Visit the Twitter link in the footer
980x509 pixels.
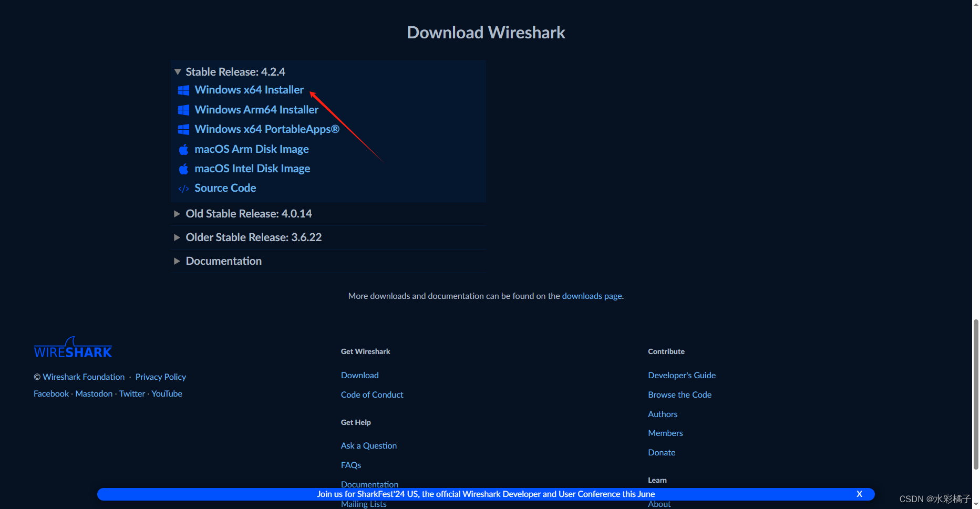point(132,394)
